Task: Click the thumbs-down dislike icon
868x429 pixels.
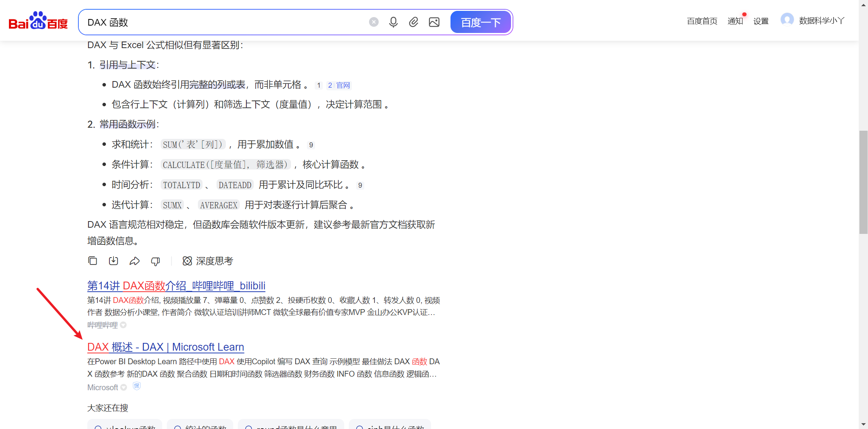Action: click(x=155, y=261)
